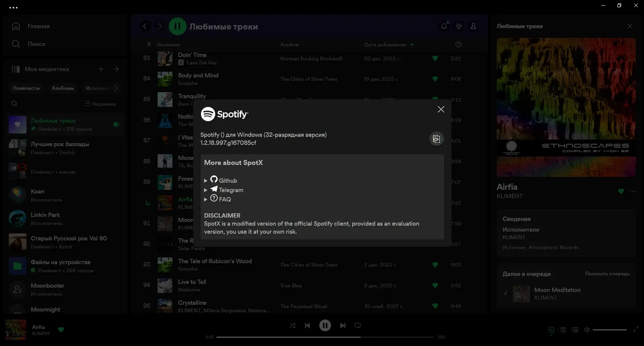Pause playback in the bottom player bar
Viewport: 644px width, 346px height.
pyautogui.click(x=325, y=326)
